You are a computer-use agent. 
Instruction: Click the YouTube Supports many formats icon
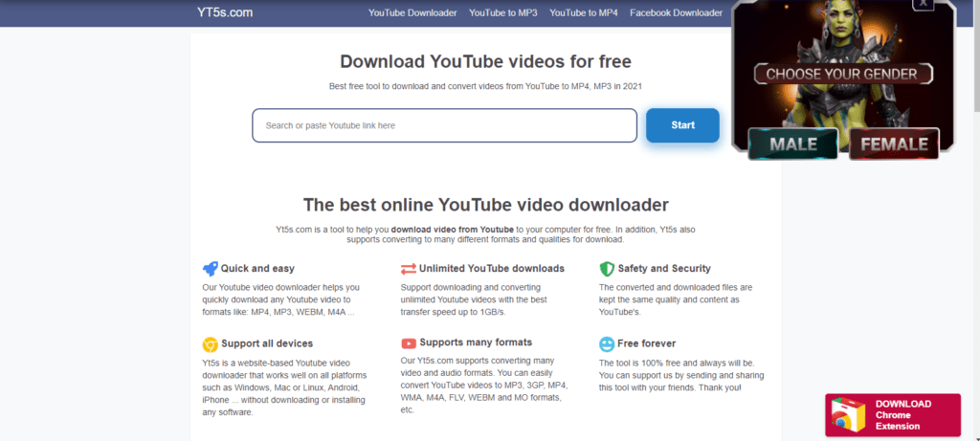click(x=408, y=342)
